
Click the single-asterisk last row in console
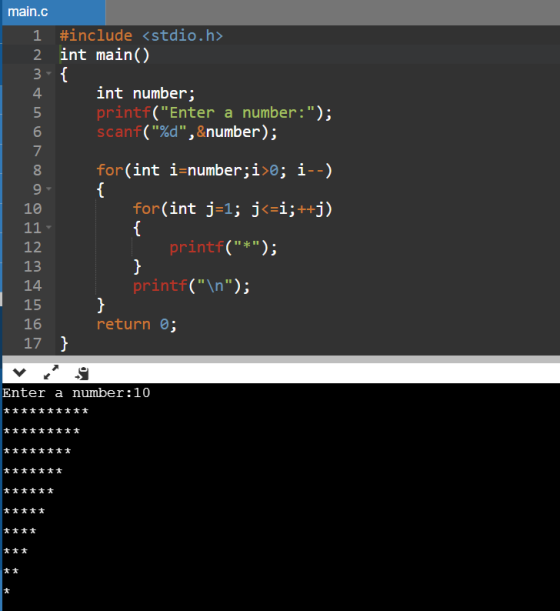pyautogui.click(x=7, y=592)
